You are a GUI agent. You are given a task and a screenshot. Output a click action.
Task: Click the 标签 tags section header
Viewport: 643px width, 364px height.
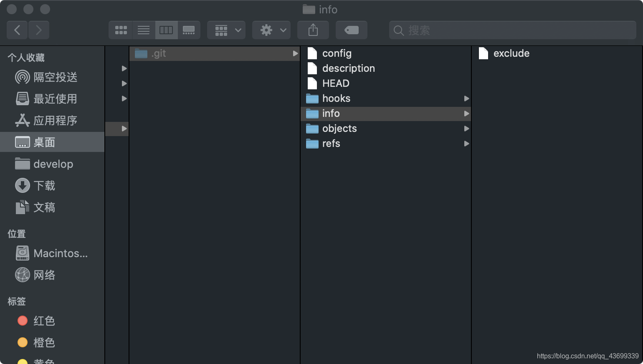17,301
